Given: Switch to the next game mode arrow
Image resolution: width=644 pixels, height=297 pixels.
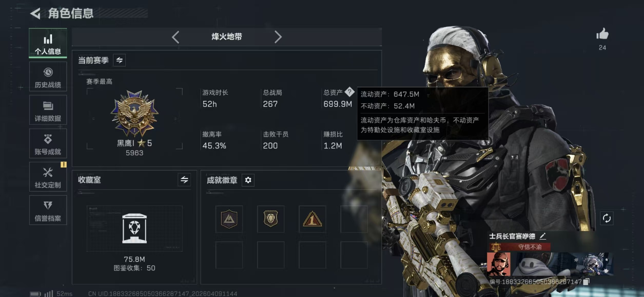Looking at the screenshot, I should coord(278,37).
